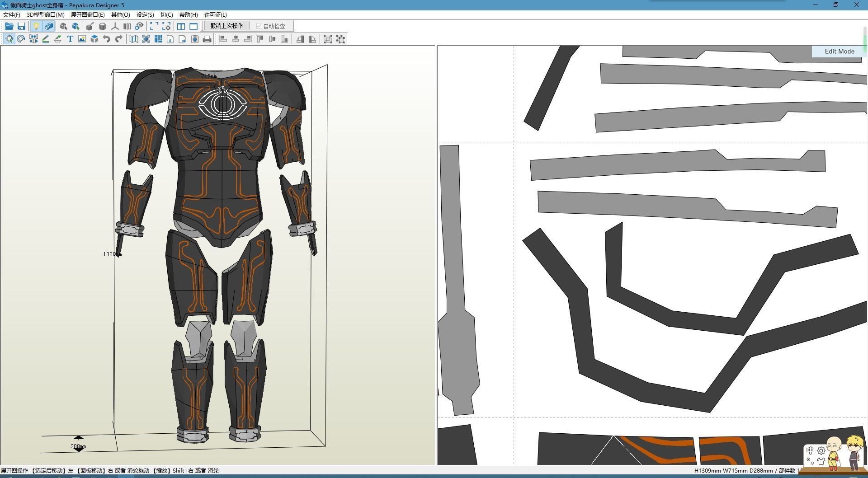Click the 1309mm height label
The image size is (868, 478).
[113, 254]
